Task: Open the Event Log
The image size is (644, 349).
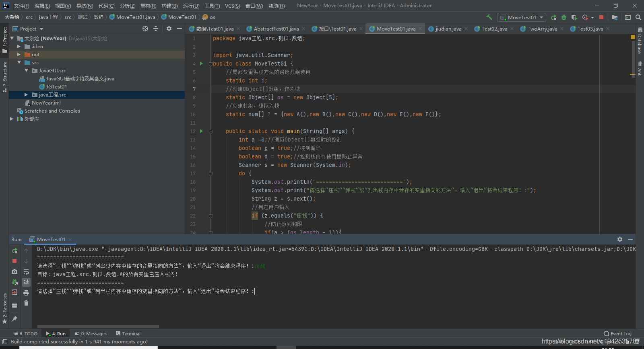Action: click(x=617, y=334)
